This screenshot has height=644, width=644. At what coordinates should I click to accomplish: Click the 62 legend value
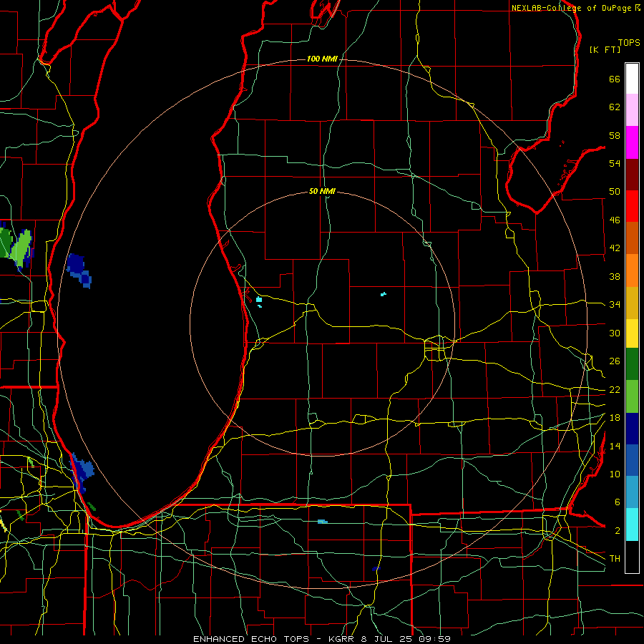[615, 107]
